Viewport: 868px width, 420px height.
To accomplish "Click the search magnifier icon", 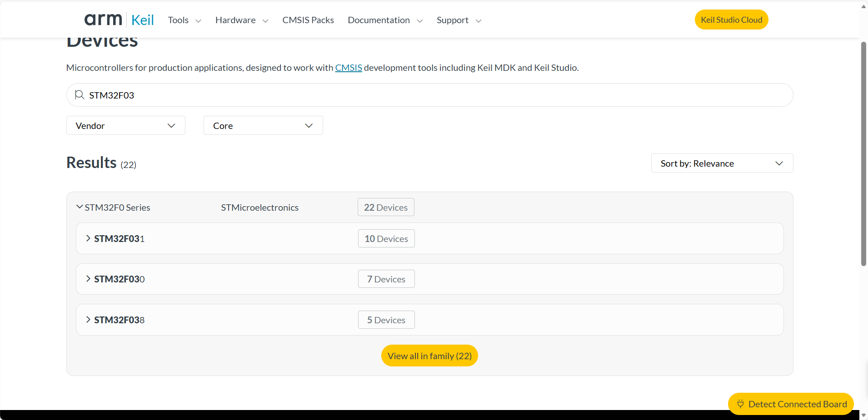I will (x=80, y=95).
